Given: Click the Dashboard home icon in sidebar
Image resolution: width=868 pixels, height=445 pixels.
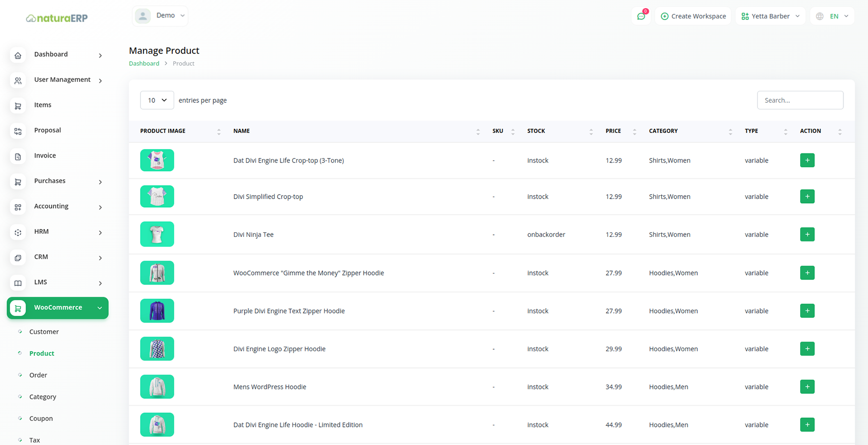Looking at the screenshot, I should pos(18,55).
